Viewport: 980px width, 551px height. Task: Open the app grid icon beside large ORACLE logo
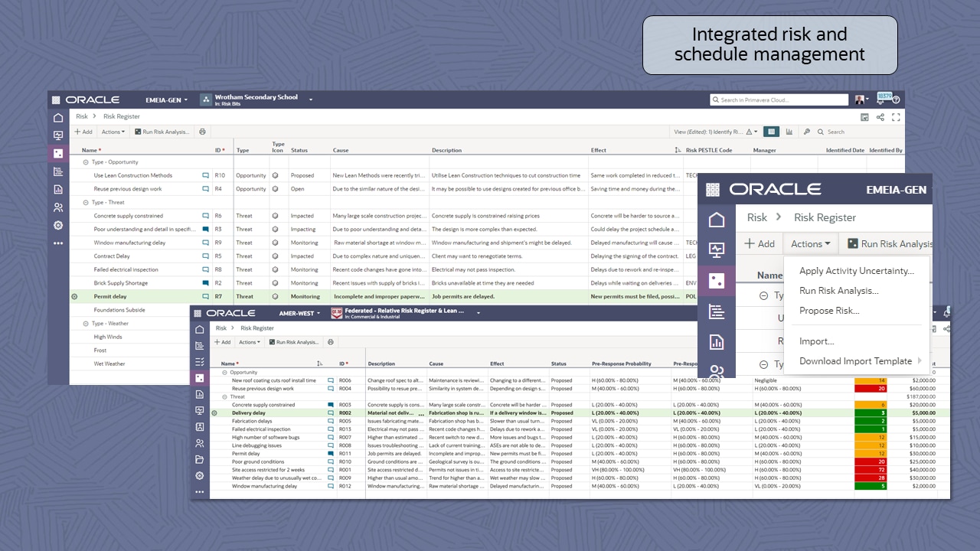[x=713, y=189]
